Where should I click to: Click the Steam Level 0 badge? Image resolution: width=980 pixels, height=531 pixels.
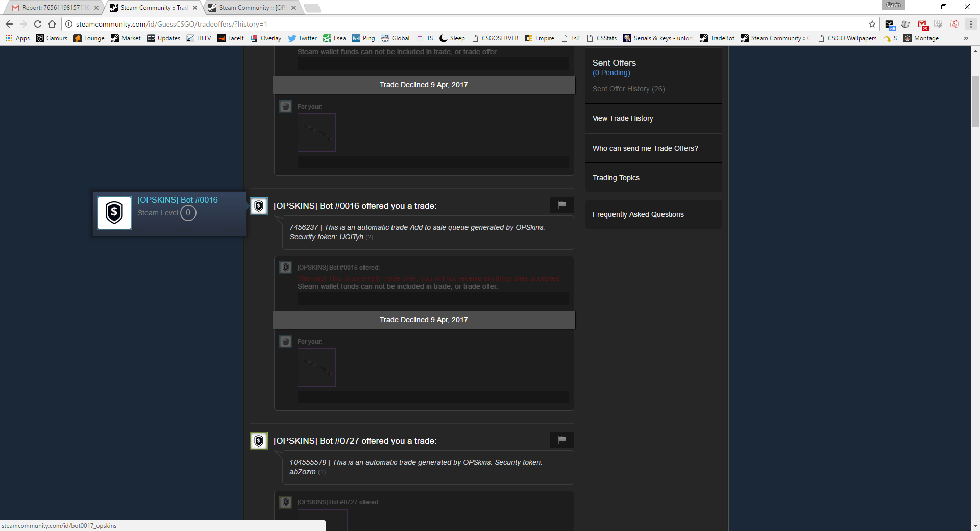coord(188,213)
